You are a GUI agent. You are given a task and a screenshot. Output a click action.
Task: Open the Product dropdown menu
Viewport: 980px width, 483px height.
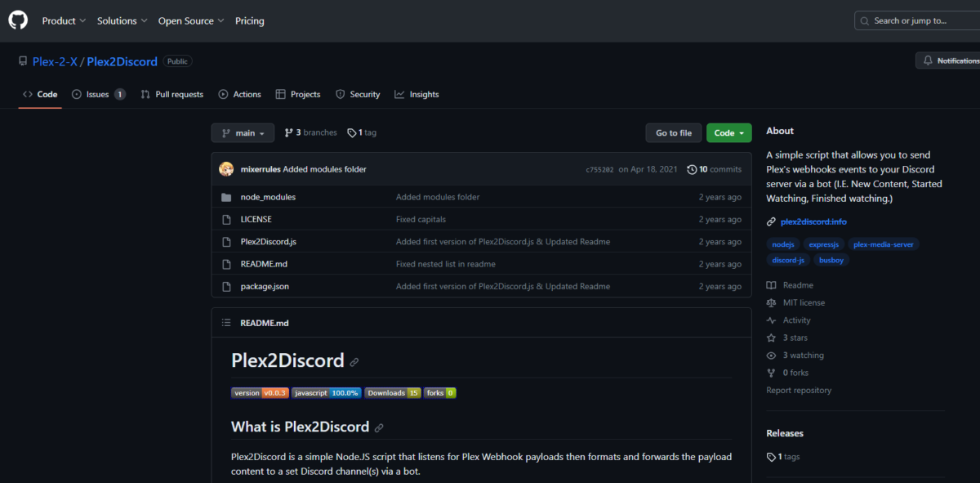[x=65, y=20]
